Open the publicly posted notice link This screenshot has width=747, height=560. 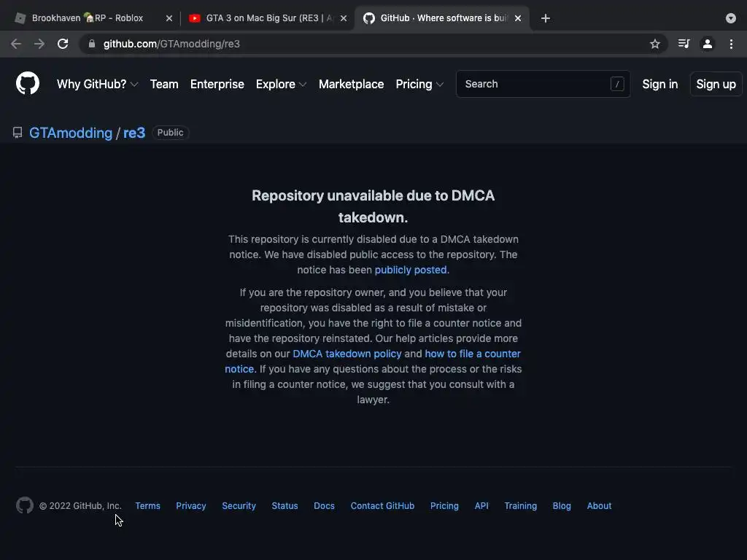[x=411, y=270]
